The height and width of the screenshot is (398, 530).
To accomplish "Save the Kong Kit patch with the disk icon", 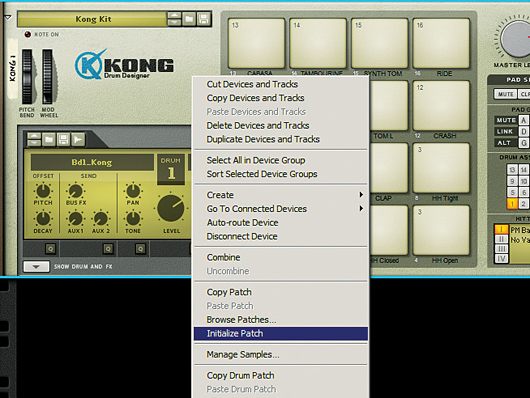I will [x=204, y=19].
